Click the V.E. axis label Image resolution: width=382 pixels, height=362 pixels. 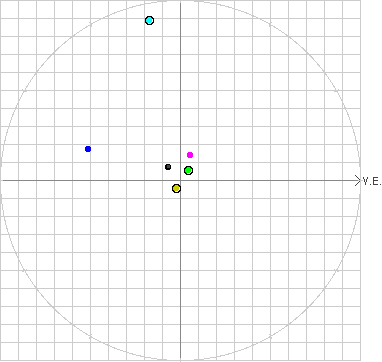372,181
